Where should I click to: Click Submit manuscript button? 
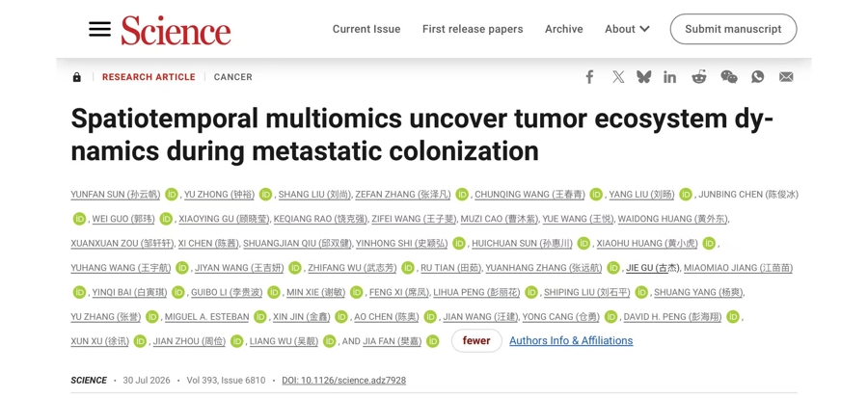pyautogui.click(x=734, y=29)
